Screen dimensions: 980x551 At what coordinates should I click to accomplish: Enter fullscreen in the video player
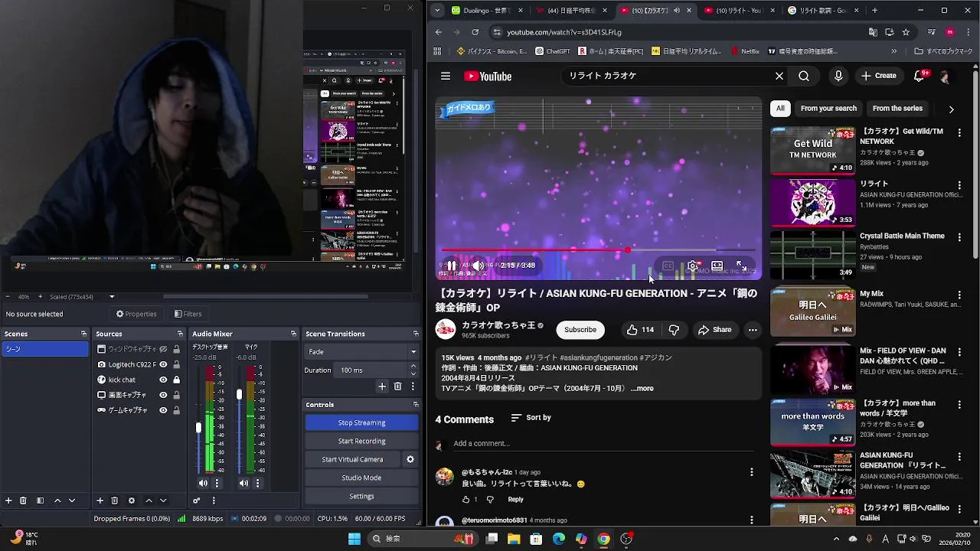741,266
